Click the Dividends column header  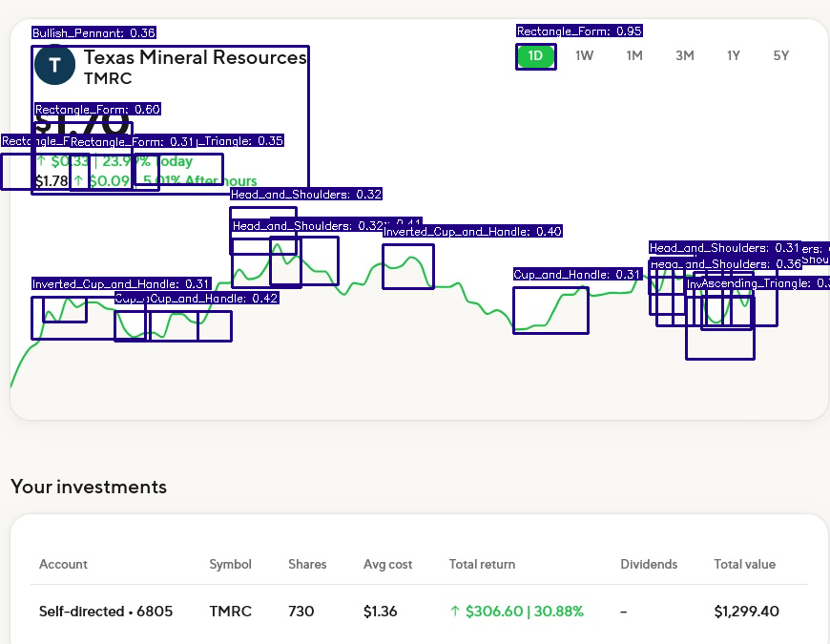coord(649,564)
